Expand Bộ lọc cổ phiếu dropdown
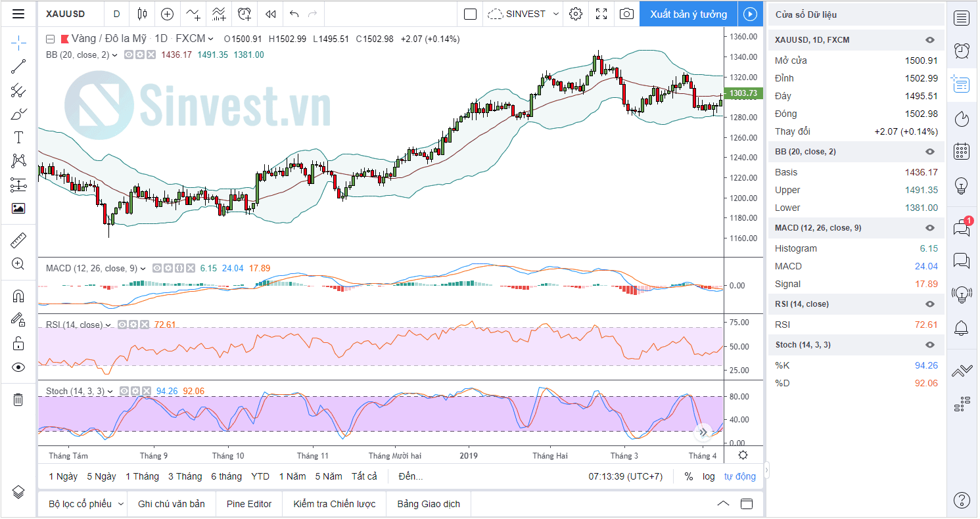This screenshot has height=519, width=980. [x=120, y=504]
